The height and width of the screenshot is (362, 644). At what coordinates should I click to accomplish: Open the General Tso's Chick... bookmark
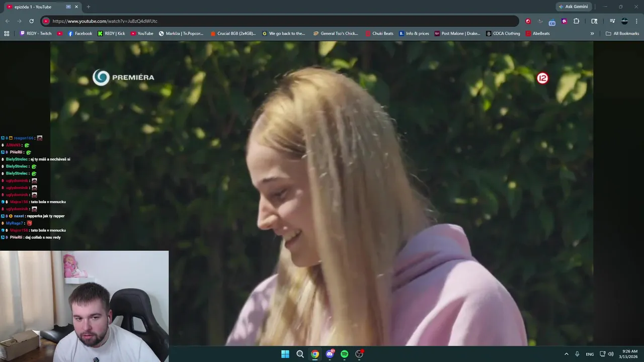click(336, 34)
